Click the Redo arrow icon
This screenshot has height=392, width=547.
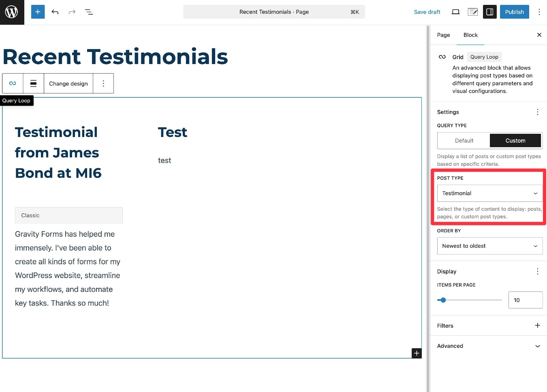coord(72,12)
